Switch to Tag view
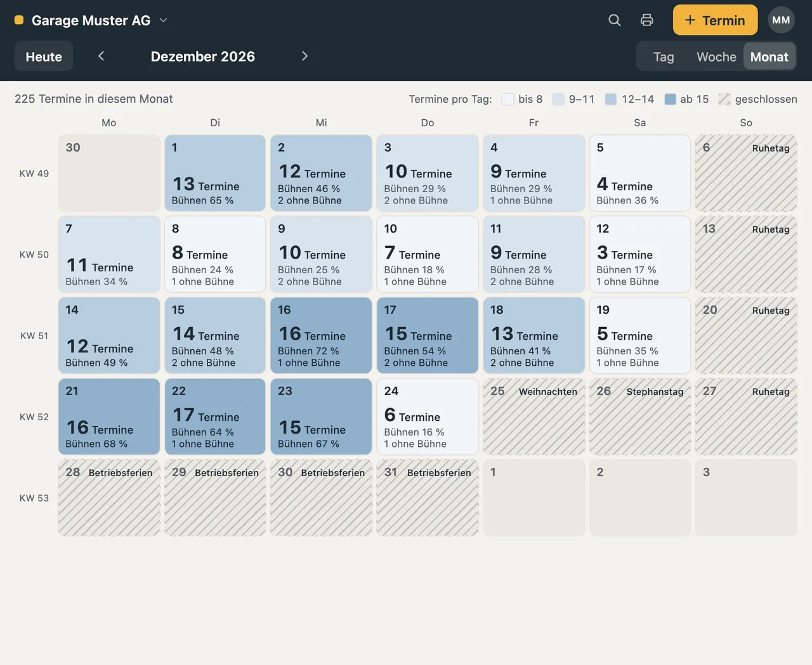812x665 pixels. click(x=664, y=57)
